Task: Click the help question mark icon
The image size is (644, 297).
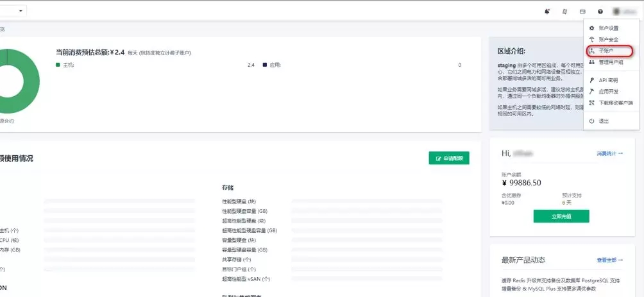Action: [x=600, y=12]
